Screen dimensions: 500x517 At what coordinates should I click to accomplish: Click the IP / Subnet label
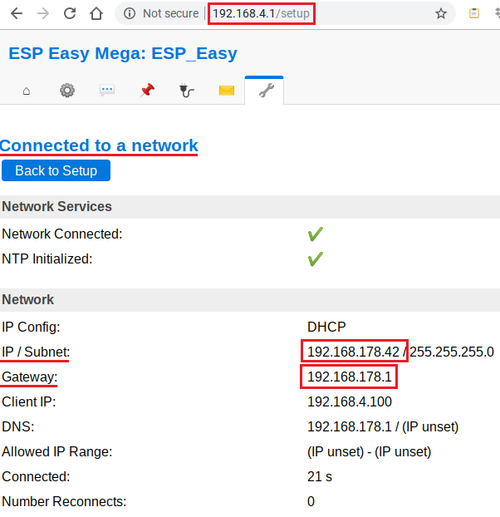36,352
